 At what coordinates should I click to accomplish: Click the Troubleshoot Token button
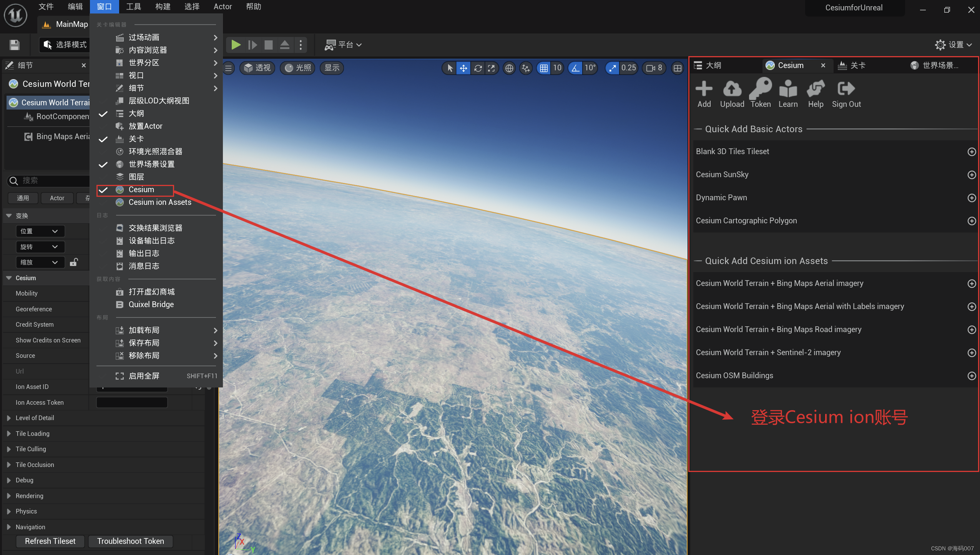[x=130, y=541]
